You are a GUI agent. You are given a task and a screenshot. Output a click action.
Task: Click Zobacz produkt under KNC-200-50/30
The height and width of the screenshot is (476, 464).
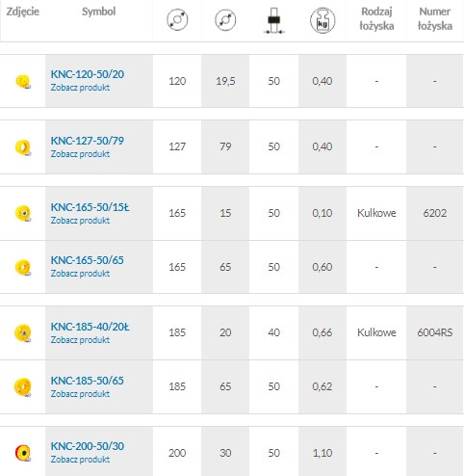click(x=80, y=460)
